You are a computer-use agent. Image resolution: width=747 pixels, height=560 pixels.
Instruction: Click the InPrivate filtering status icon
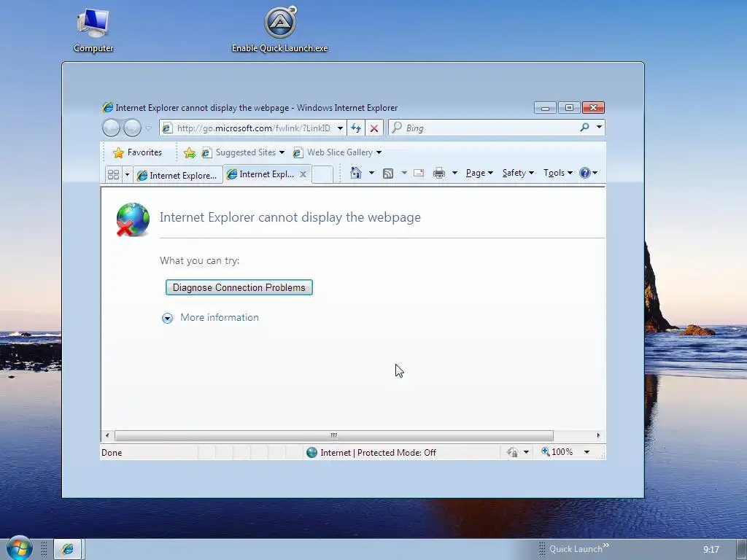click(x=512, y=452)
